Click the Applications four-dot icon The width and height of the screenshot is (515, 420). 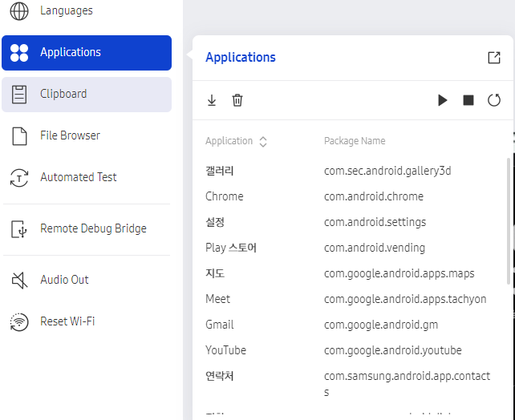tap(19, 53)
